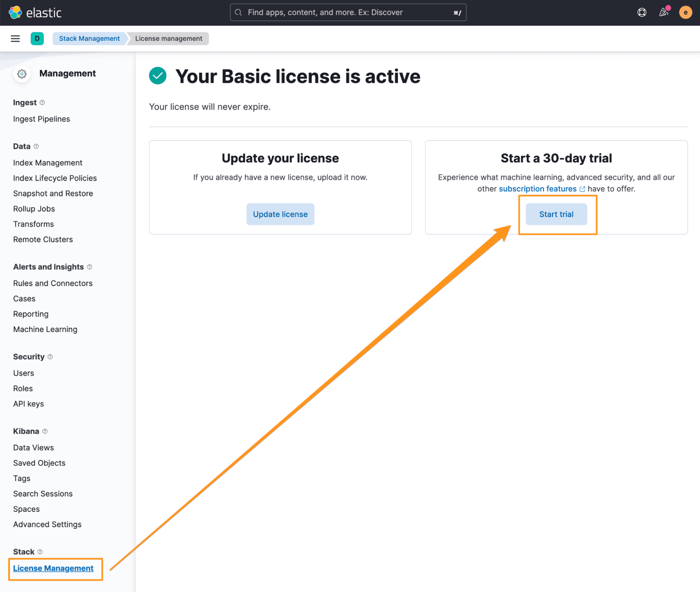Click the search input field
700x592 pixels.
[348, 12]
